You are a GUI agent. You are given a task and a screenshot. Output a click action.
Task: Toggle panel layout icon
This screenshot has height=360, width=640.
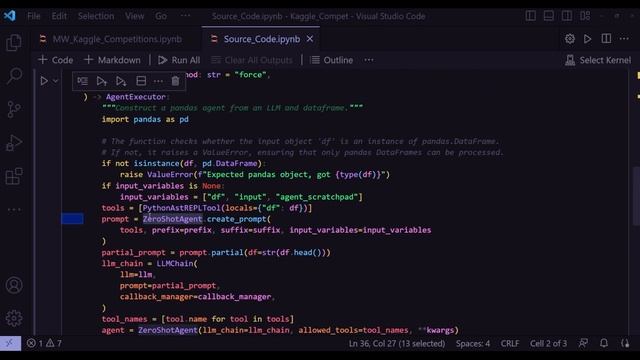pyautogui.click(x=549, y=16)
